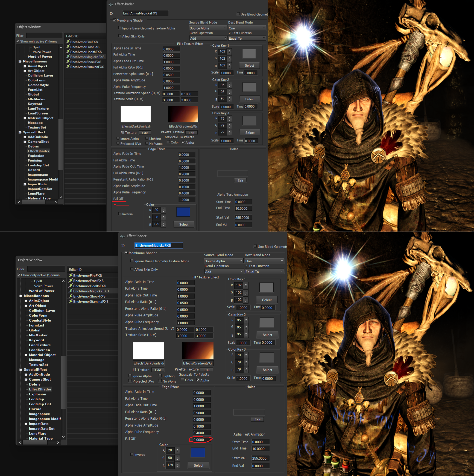Click Palette Texture Edit button in lower EffectShader window
Image resolution: width=474 pixels, height=476 pixels.
207,370
